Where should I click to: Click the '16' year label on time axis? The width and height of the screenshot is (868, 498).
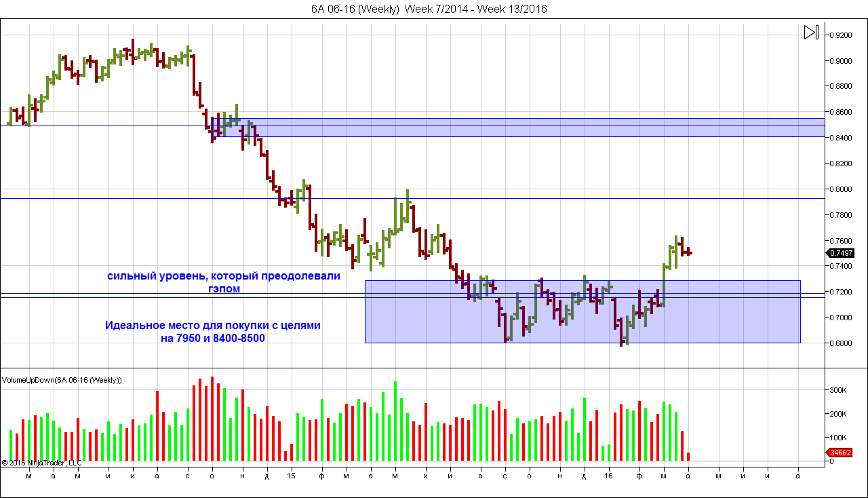608,476
